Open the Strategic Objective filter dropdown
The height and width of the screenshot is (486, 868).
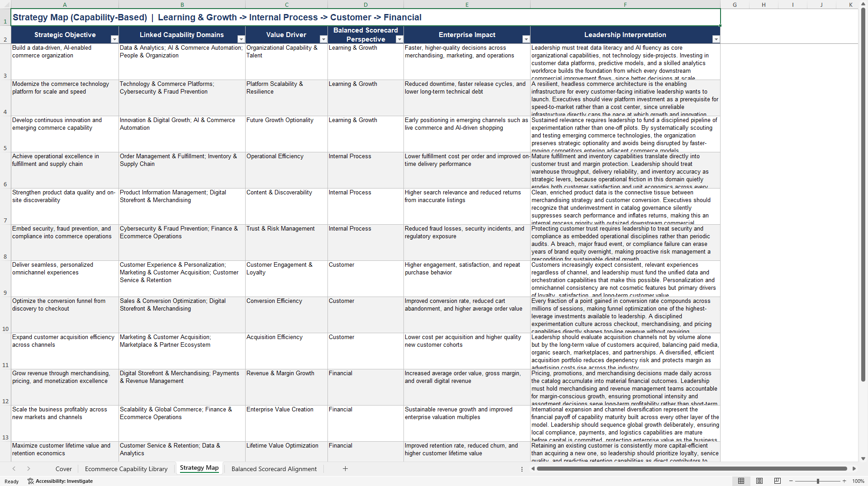point(114,39)
